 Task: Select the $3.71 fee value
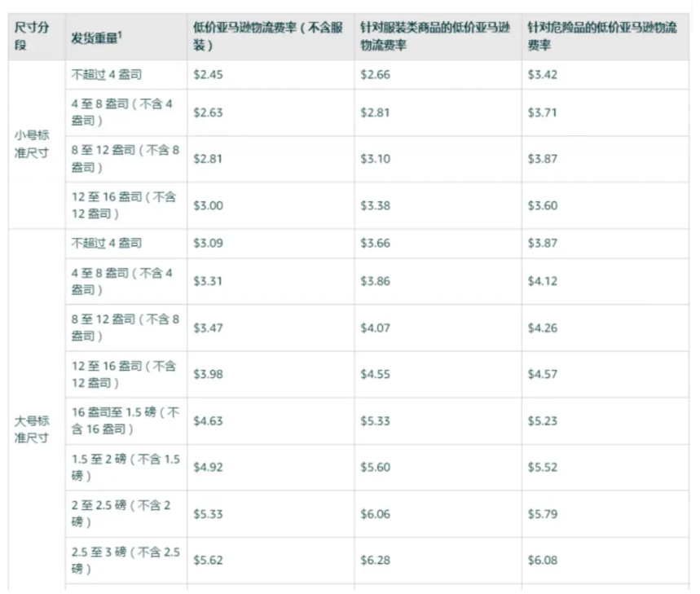click(x=542, y=112)
